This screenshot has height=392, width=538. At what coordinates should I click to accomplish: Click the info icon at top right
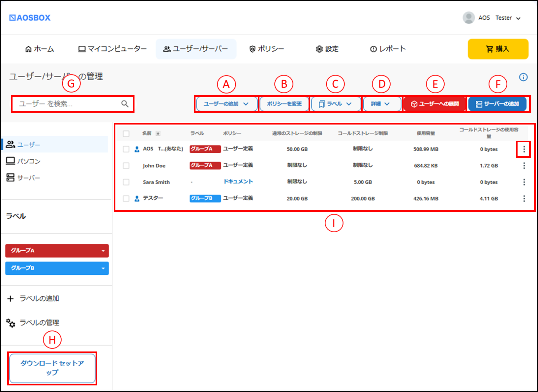click(523, 77)
